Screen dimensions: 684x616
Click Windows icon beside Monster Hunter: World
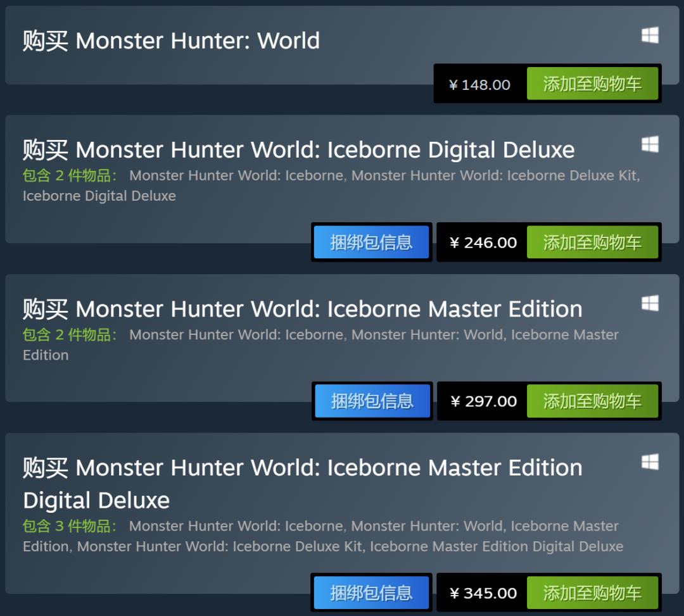click(x=650, y=35)
